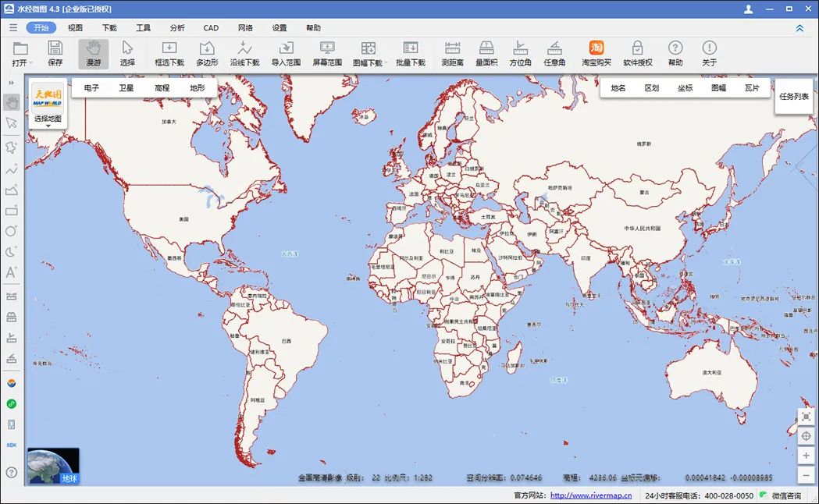Image resolution: width=819 pixels, height=504 pixels.
Task: Click the 打开 (Open) folder icon
Action: coord(20,48)
